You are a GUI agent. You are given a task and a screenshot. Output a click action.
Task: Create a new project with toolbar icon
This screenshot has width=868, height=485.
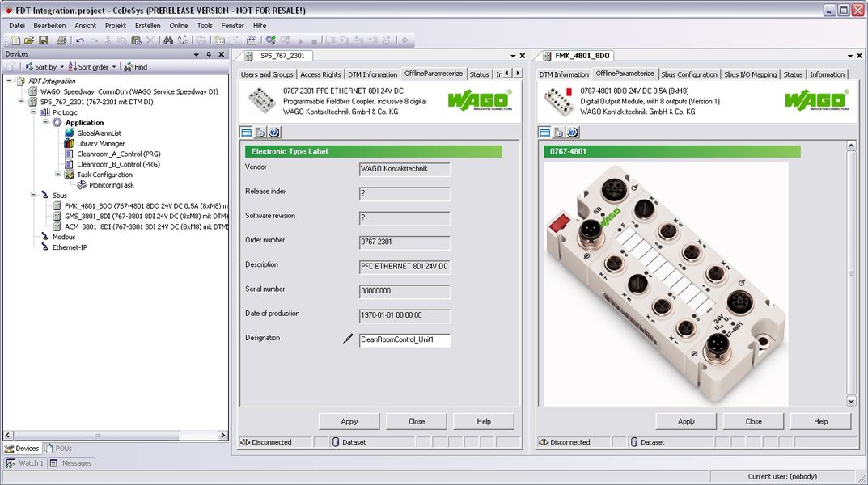tap(15, 40)
